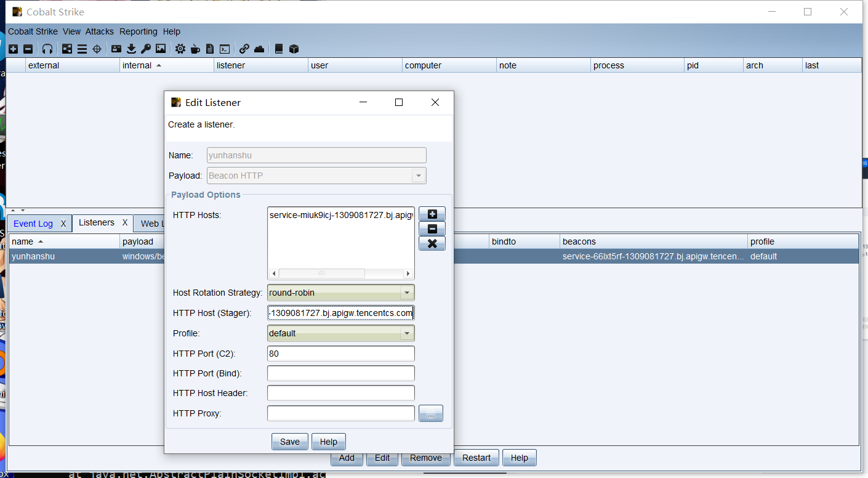Close the Event Log tab X

(x=63, y=224)
